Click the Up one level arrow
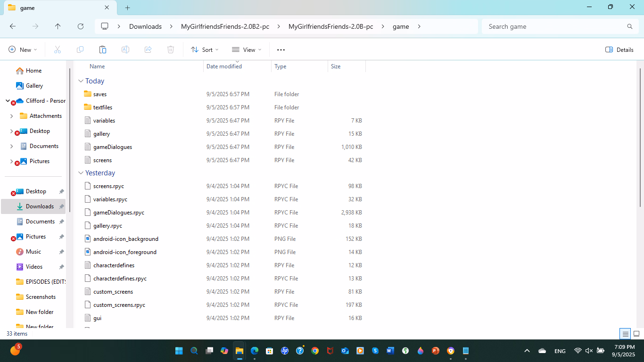The width and height of the screenshot is (644, 362). coord(58,26)
